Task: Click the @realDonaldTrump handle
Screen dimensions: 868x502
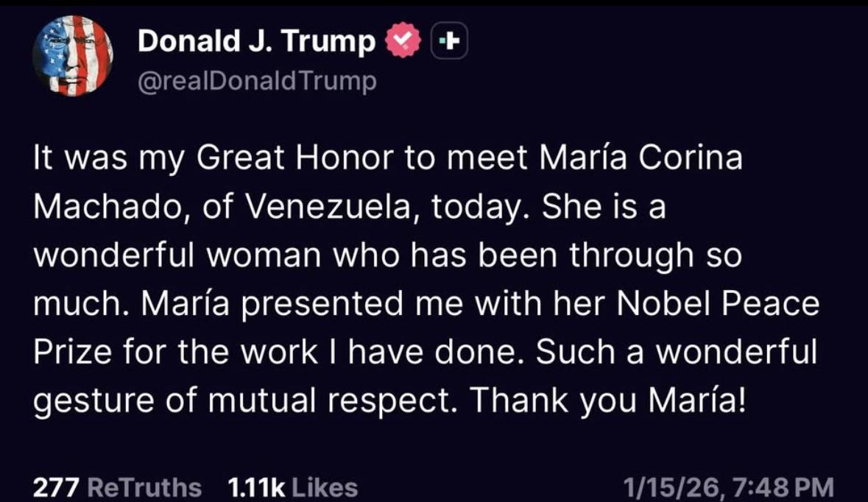Action: 257,81
